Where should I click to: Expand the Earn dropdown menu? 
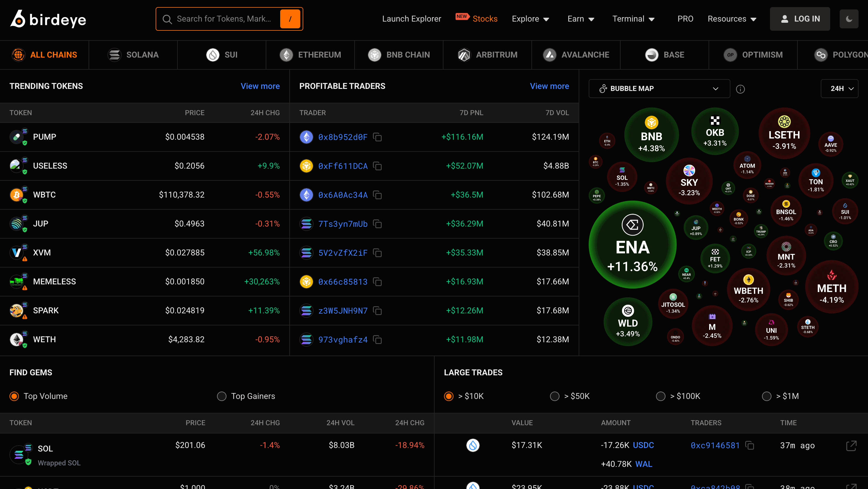click(580, 19)
